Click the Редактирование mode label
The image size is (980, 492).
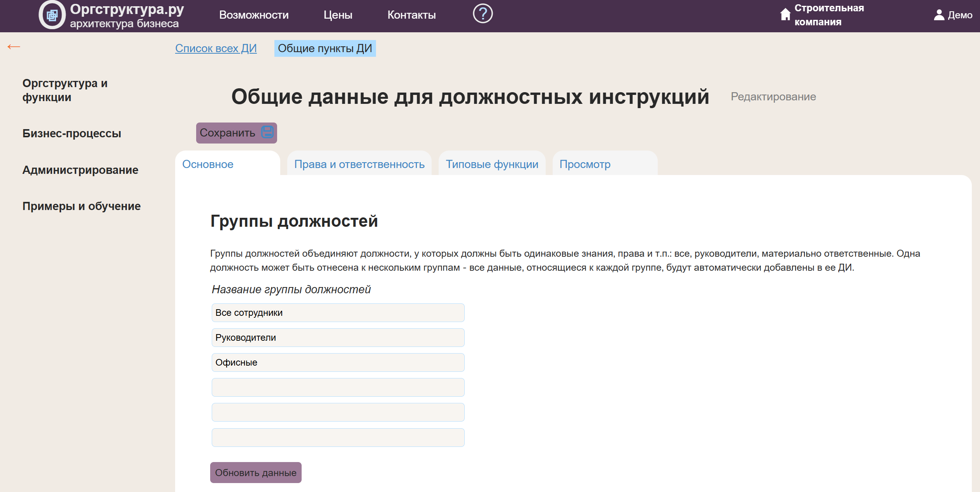[773, 96]
